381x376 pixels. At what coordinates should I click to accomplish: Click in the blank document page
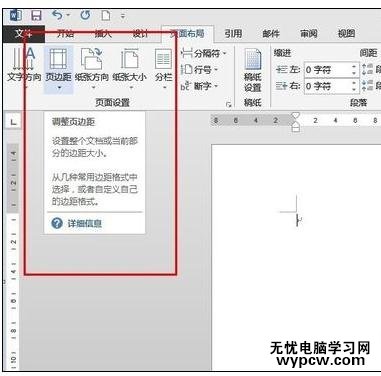coord(296,257)
